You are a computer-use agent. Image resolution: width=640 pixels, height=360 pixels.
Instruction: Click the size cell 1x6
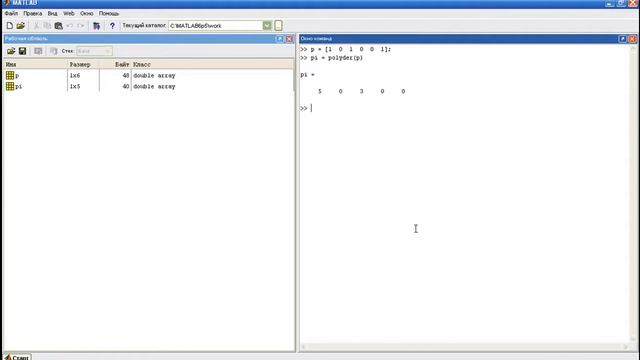click(x=75, y=76)
